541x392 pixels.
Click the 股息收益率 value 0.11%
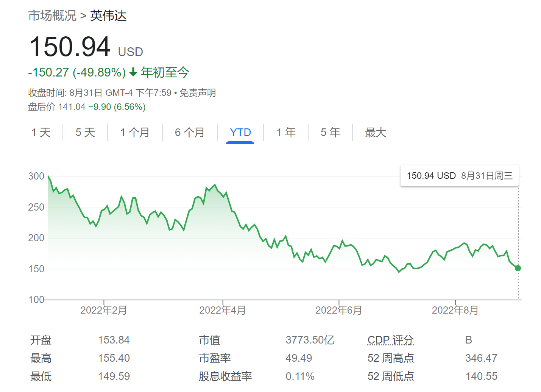pos(300,376)
